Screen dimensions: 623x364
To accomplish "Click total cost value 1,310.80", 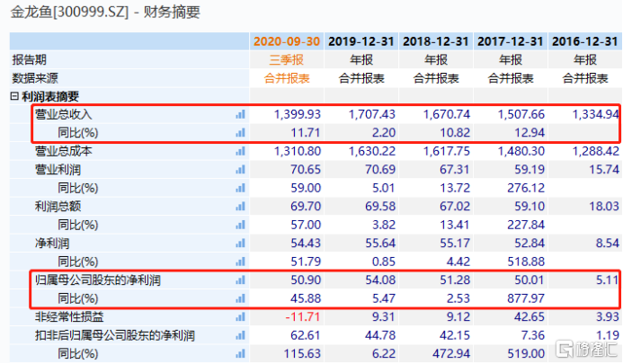I will click(x=298, y=151).
